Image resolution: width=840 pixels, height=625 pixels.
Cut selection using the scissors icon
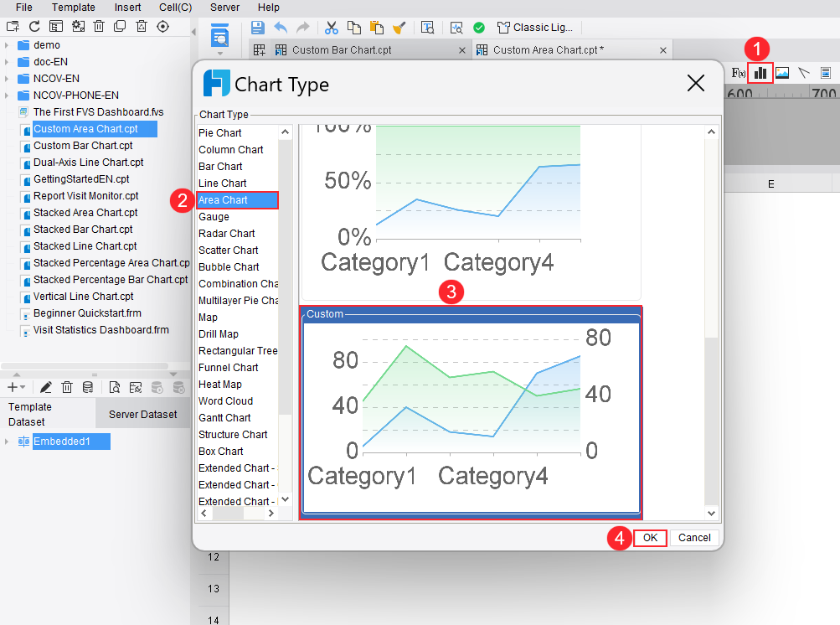[332, 28]
